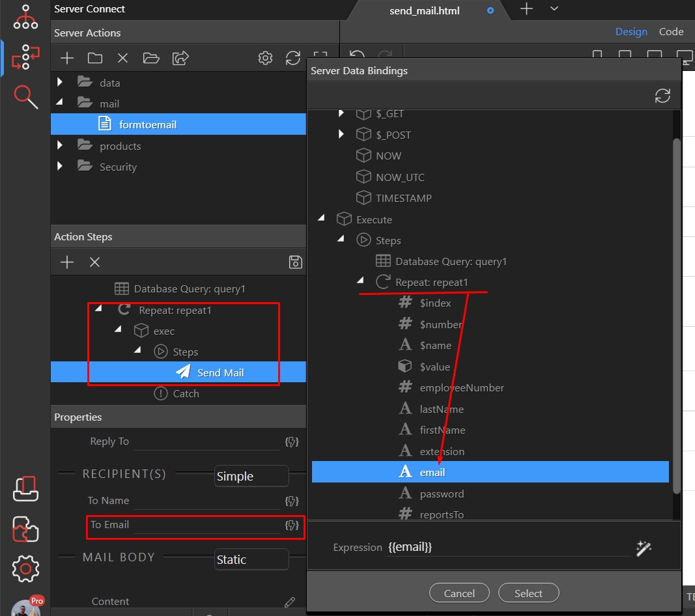Viewport: 695px width, 616px height.
Task: Click data binding picker for To Email
Action: 292,525
